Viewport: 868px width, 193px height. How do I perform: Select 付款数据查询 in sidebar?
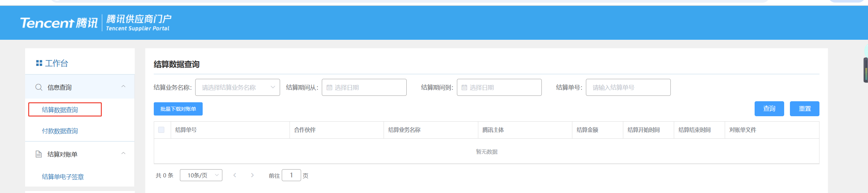60,131
